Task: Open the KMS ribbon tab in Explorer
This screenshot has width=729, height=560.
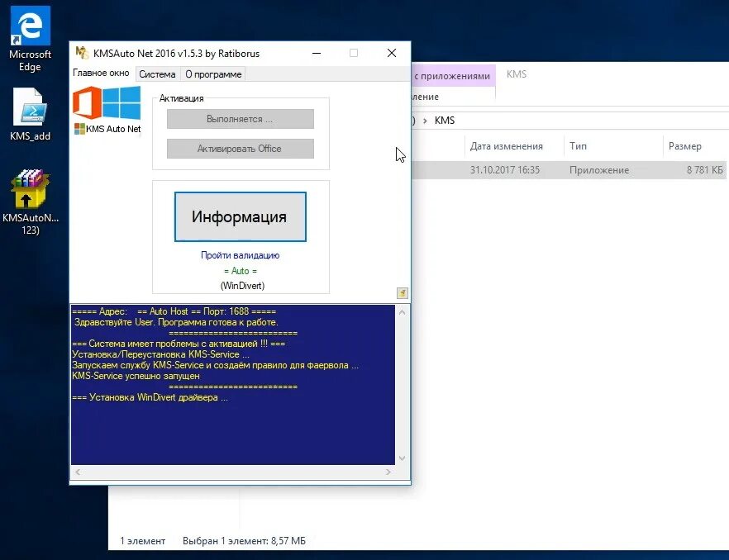Action: coord(517,74)
